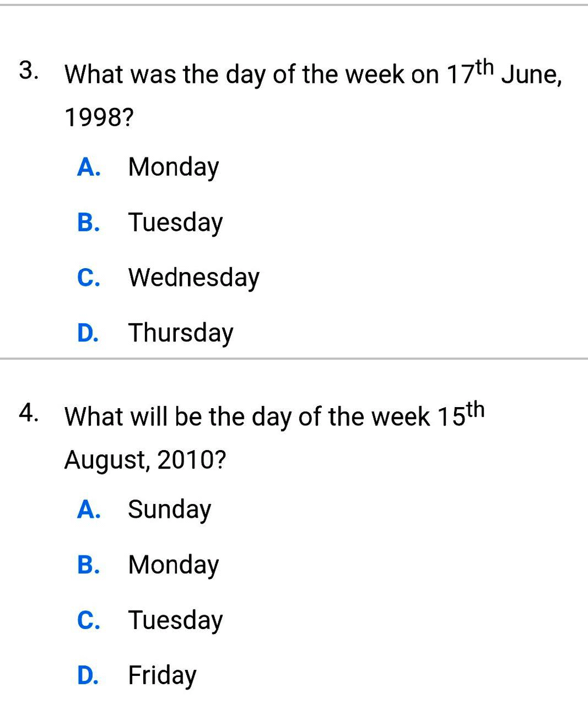588x720 pixels.
Task: Select the Thursday answer text
Action: 181,333
